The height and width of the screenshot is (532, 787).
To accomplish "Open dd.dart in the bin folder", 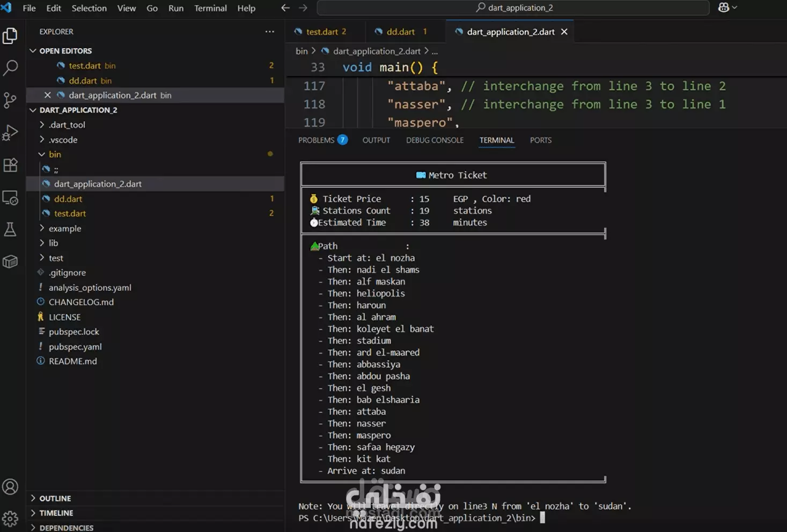I will point(155,198).
